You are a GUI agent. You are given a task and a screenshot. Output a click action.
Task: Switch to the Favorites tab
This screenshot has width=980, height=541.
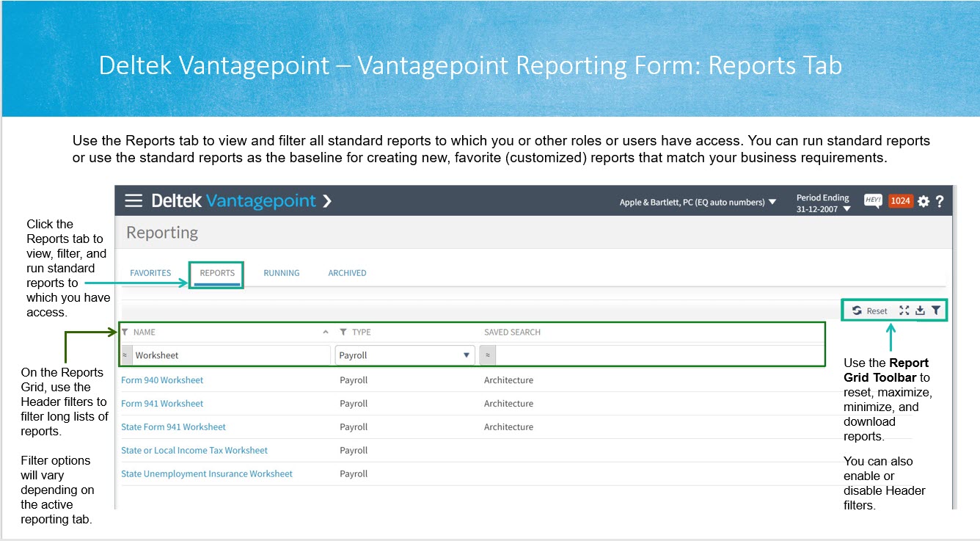(x=150, y=273)
